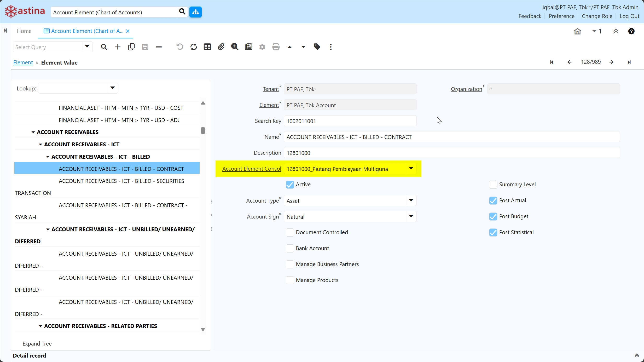Click the Print icon
This screenshot has height=362, width=644.
(x=276, y=47)
